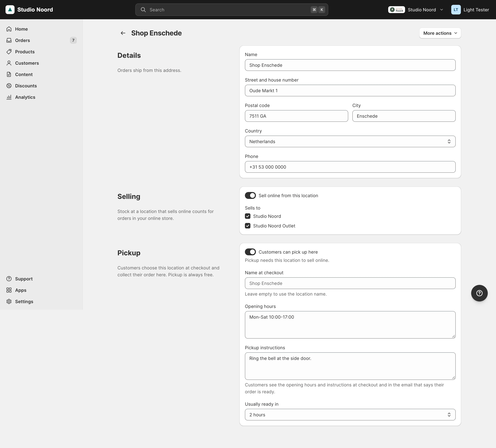Click the Light Tester account name
Image resolution: width=496 pixels, height=448 pixels.
click(x=476, y=10)
